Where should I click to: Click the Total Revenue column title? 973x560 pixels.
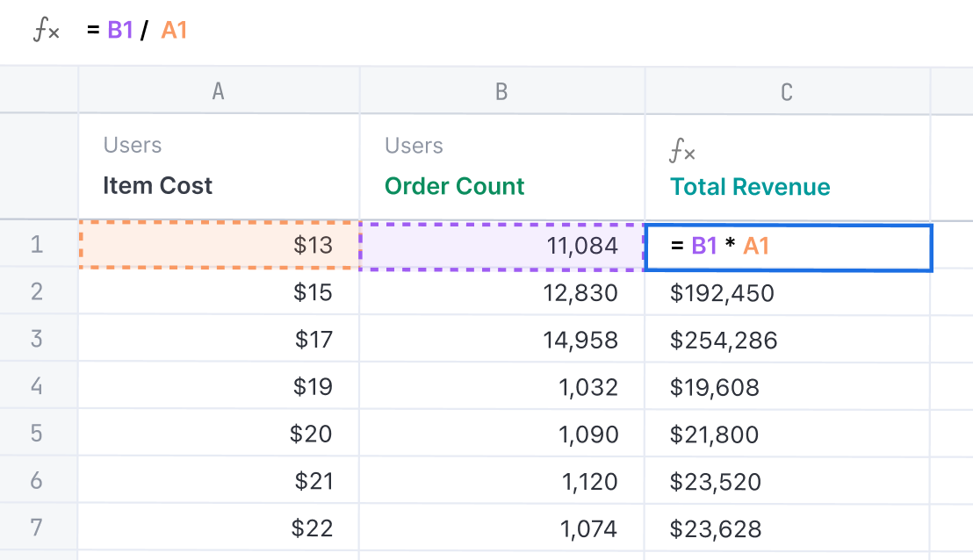pos(749,186)
